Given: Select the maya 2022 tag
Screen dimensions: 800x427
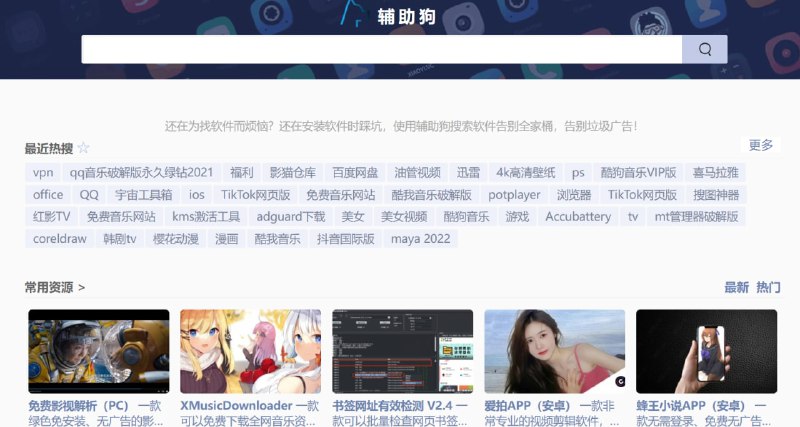Looking at the screenshot, I should pyautogui.click(x=420, y=238).
